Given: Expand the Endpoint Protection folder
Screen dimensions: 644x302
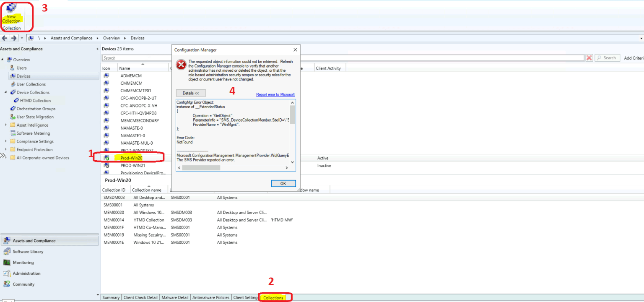Looking at the screenshot, I should click(x=6, y=150).
